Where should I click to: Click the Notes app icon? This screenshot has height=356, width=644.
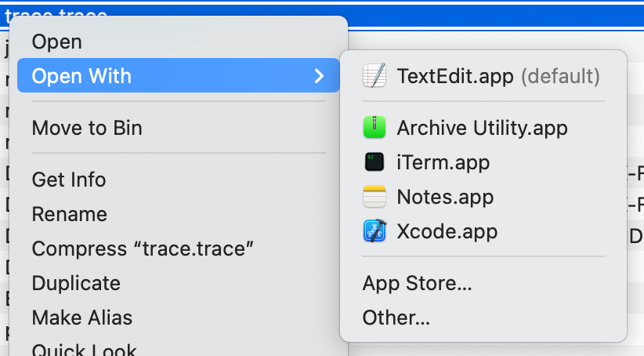pyautogui.click(x=374, y=197)
